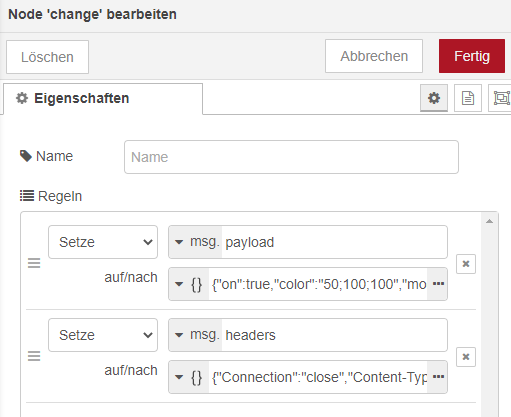Open second Setze action dropdown
Image resolution: width=511 pixels, height=417 pixels.
[103, 335]
